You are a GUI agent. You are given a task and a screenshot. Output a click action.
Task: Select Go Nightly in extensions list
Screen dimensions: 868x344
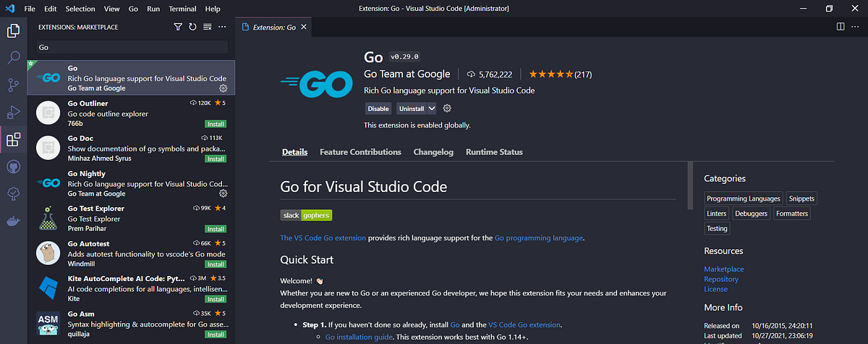tap(132, 183)
